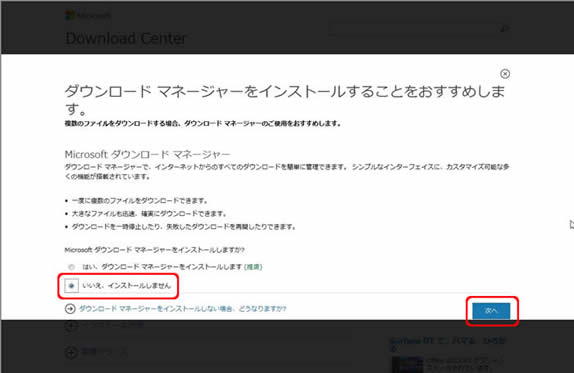Click the green '(推奨)' label next to the yes option
574x373 pixels.
click(x=253, y=267)
